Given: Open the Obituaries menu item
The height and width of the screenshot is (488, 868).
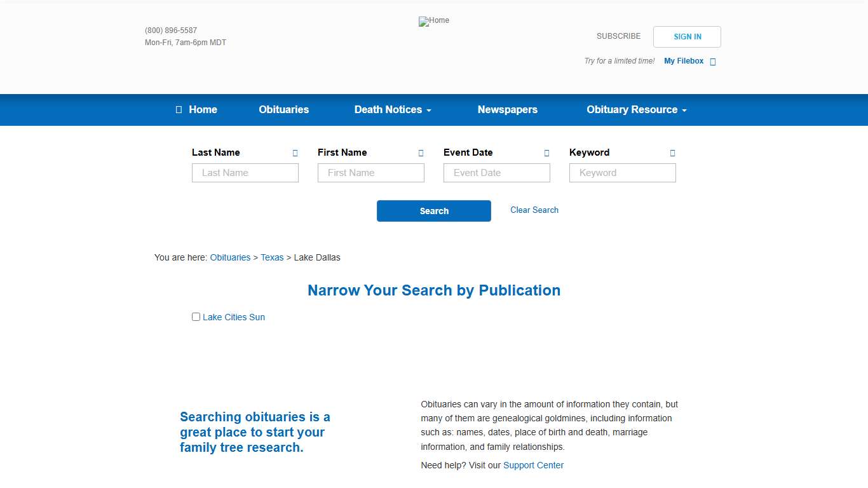Looking at the screenshot, I should (x=283, y=110).
